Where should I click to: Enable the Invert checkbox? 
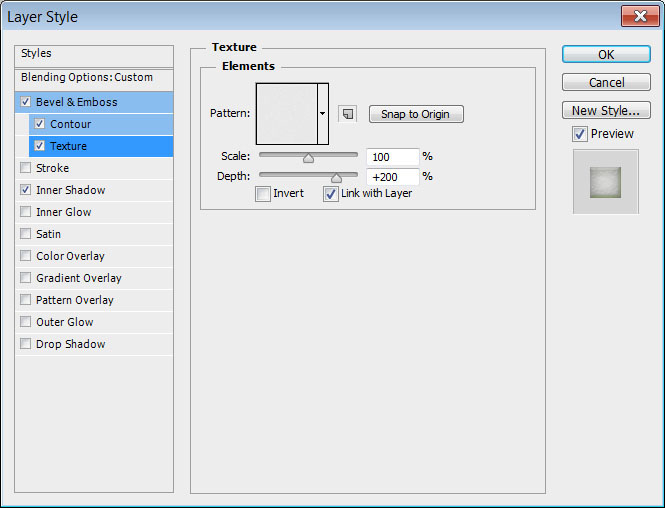(263, 194)
